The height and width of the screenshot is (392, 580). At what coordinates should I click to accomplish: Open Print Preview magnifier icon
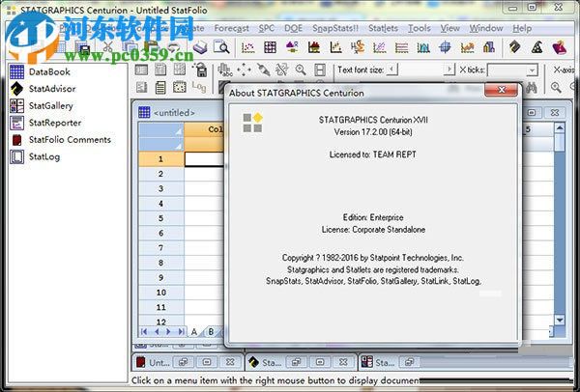coord(222,47)
